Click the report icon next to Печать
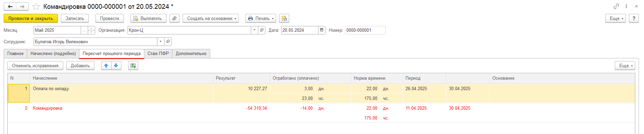Viewport: 644px width, 134px height. tap(284, 18)
